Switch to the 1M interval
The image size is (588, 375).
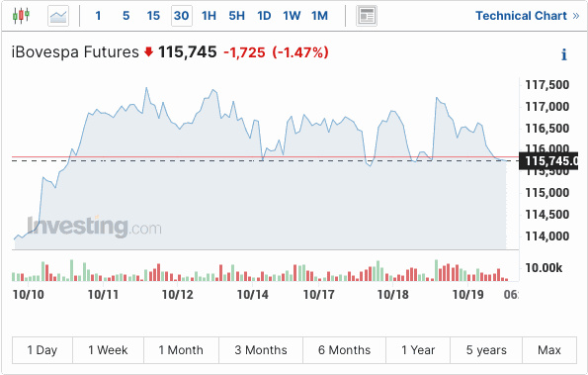[x=319, y=16]
